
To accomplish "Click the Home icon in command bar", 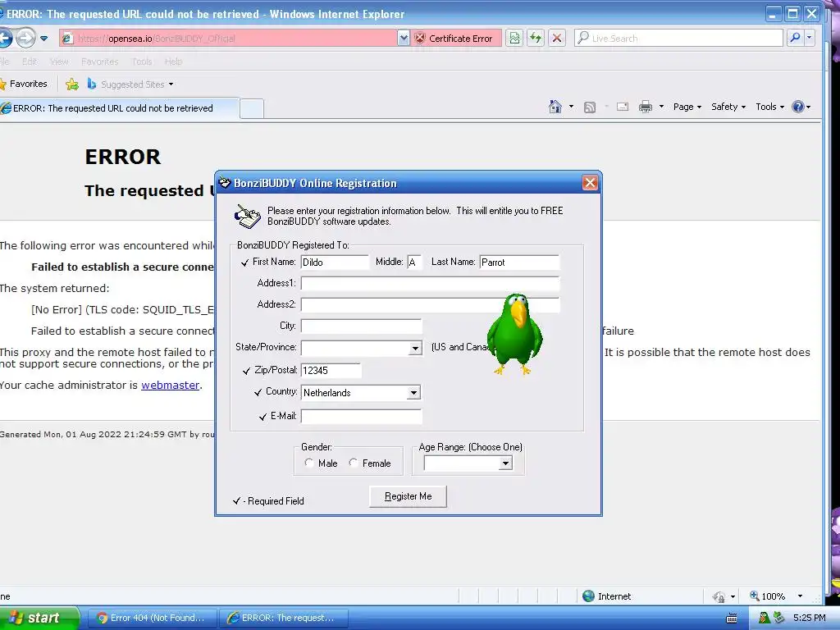I will [x=555, y=107].
